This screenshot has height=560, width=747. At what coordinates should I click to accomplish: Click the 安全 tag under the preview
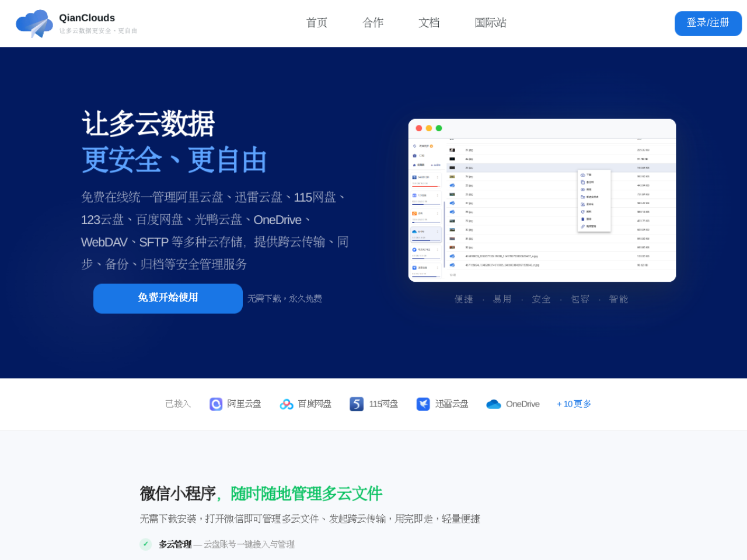pos(542,299)
